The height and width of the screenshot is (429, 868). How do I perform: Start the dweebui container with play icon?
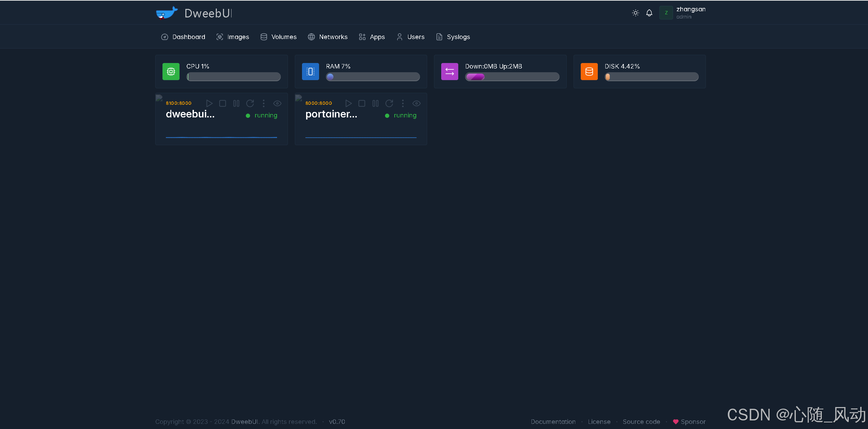pyautogui.click(x=209, y=103)
